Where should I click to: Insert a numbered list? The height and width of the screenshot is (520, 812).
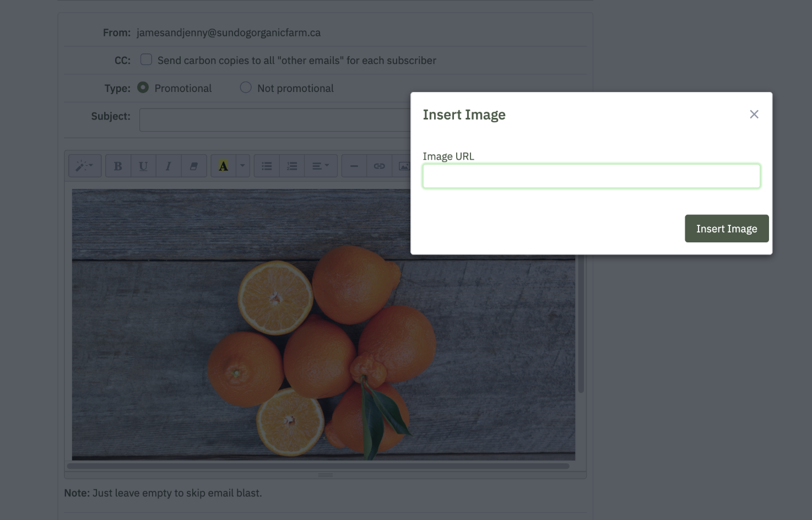coord(292,166)
